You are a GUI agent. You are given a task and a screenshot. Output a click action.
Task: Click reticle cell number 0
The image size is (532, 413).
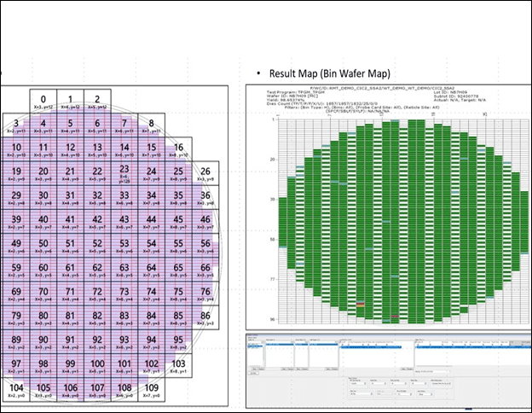coord(43,101)
